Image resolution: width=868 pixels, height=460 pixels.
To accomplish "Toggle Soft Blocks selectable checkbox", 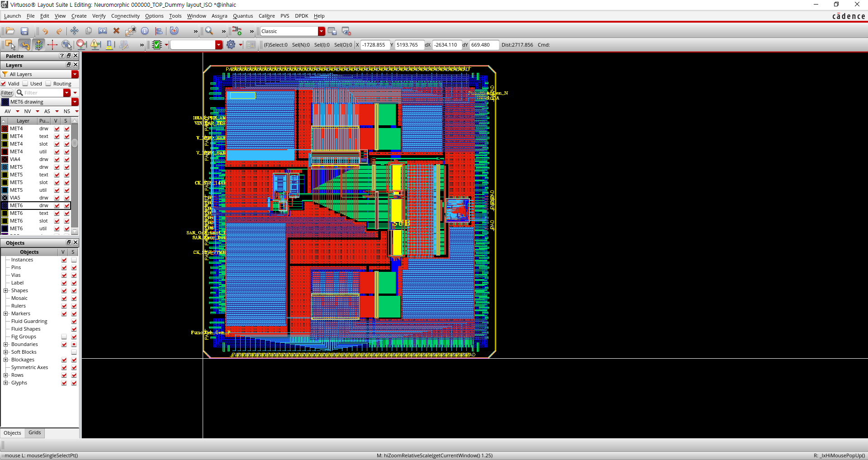I will coord(74,352).
